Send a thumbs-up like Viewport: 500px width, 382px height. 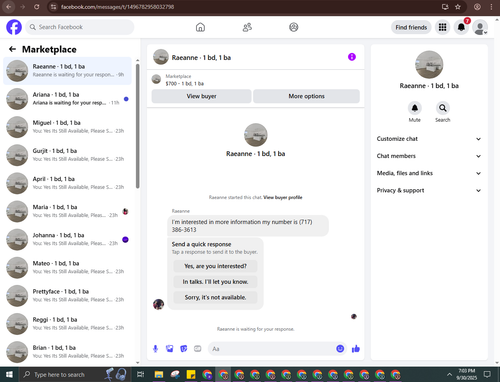click(x=356, y=349)
